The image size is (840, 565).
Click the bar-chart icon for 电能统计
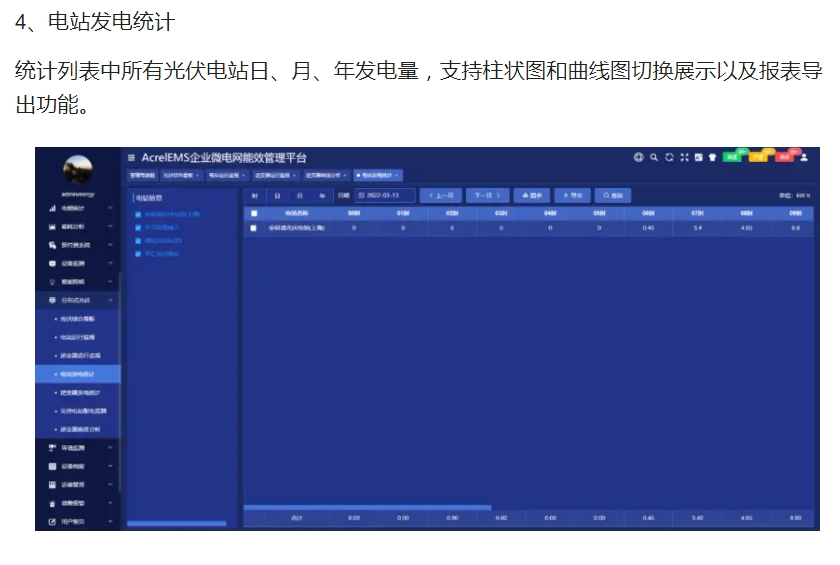[52, 208]
